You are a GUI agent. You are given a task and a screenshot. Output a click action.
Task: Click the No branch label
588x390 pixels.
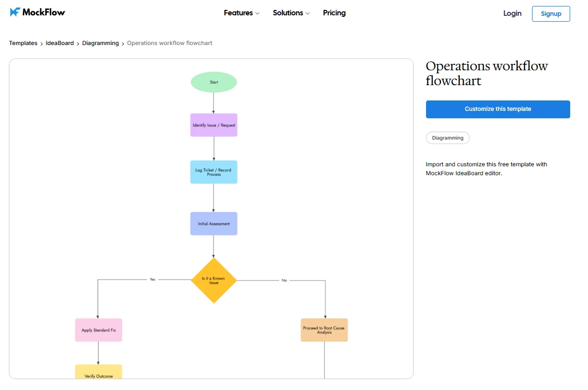coord(284,280)
